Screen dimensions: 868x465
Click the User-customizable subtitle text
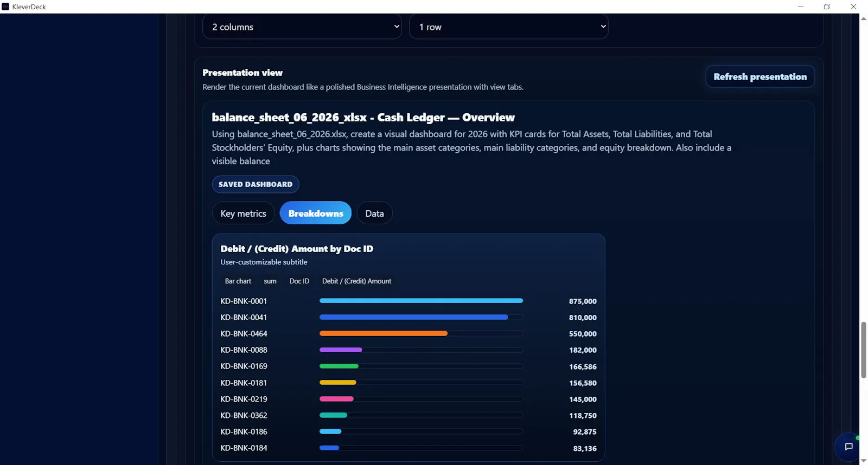point(264,262)
